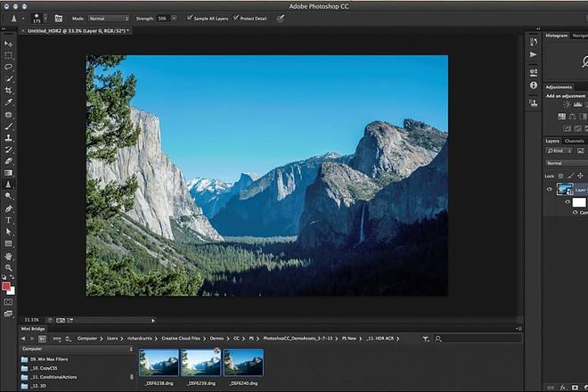Image resolution: width=588 pixels, height=392 pixels.
Task: Expand the chevron after Creative Cloud Files
Action: (205, 339)
